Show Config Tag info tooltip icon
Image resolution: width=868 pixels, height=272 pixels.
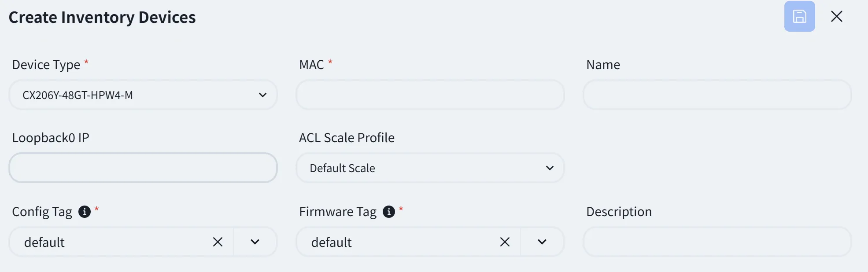tap(84, 212)
